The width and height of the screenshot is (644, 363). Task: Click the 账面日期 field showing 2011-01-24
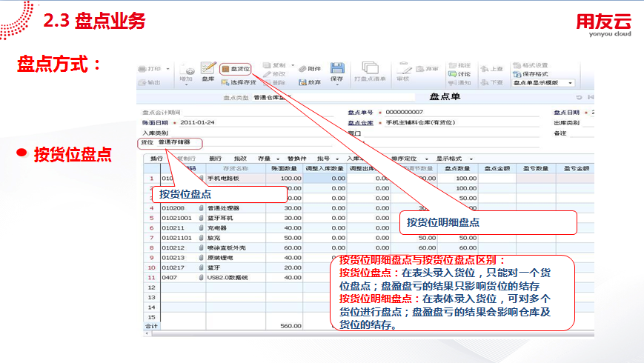point(256,122)
